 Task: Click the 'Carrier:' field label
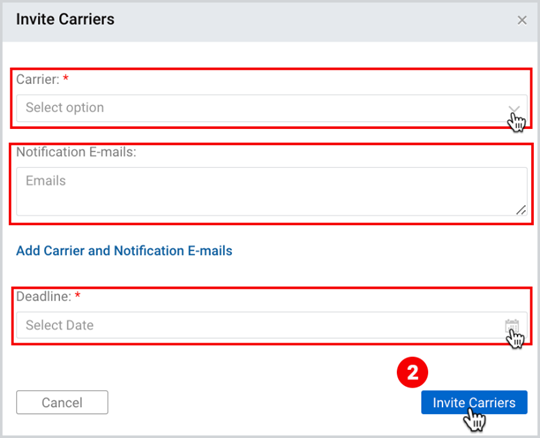[38, 80]
